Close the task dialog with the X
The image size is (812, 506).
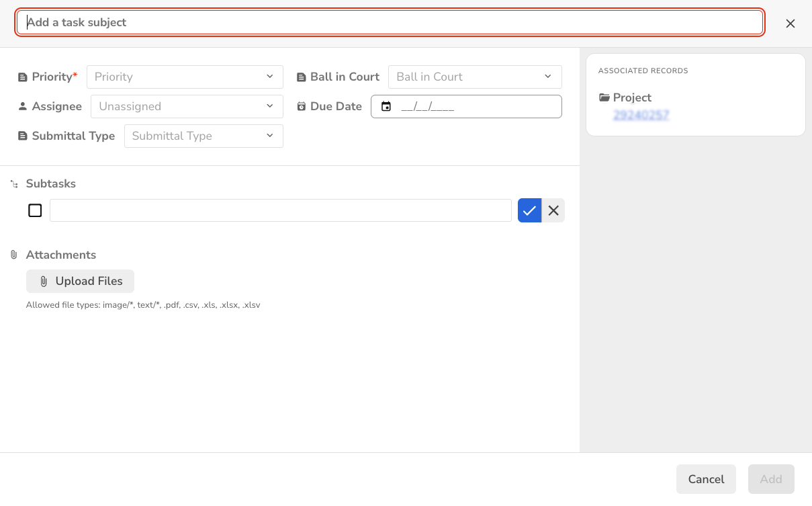[791, 24]
